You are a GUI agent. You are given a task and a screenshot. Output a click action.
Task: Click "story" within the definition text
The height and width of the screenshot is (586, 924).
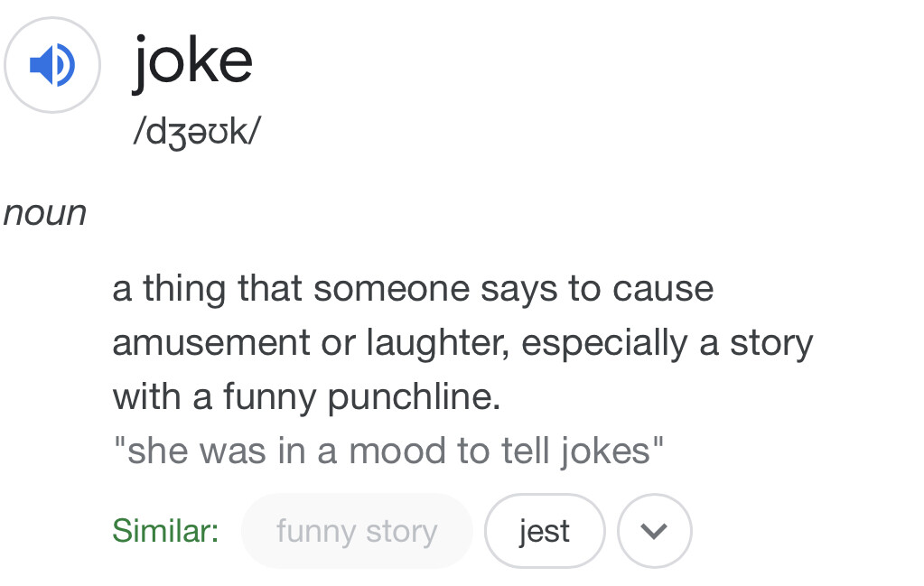[x=768, y=344]
